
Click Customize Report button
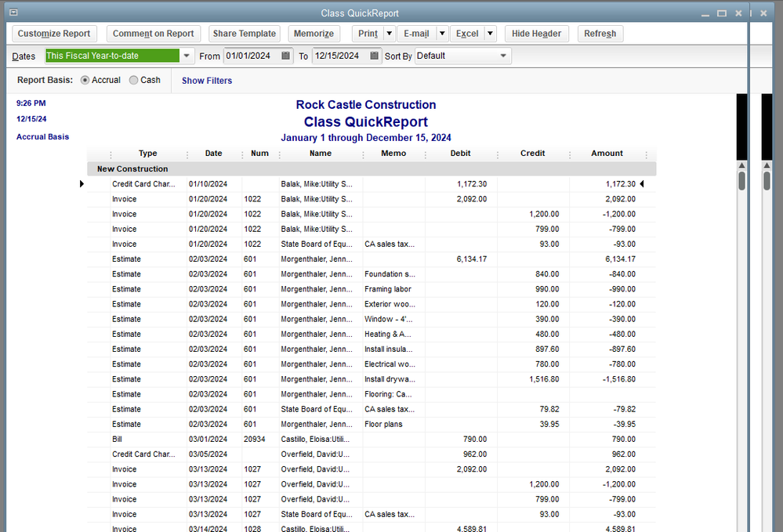point(55,34)
